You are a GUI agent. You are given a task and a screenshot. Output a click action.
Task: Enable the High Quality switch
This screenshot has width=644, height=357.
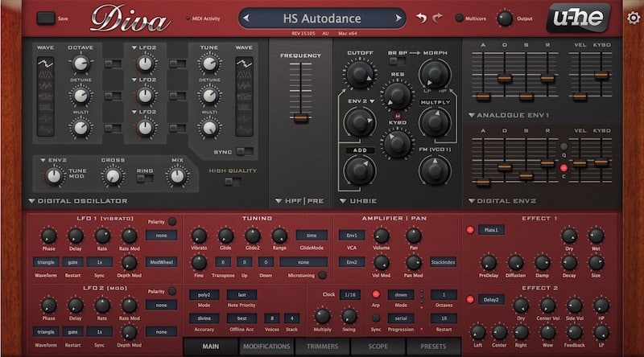point(233,182)
